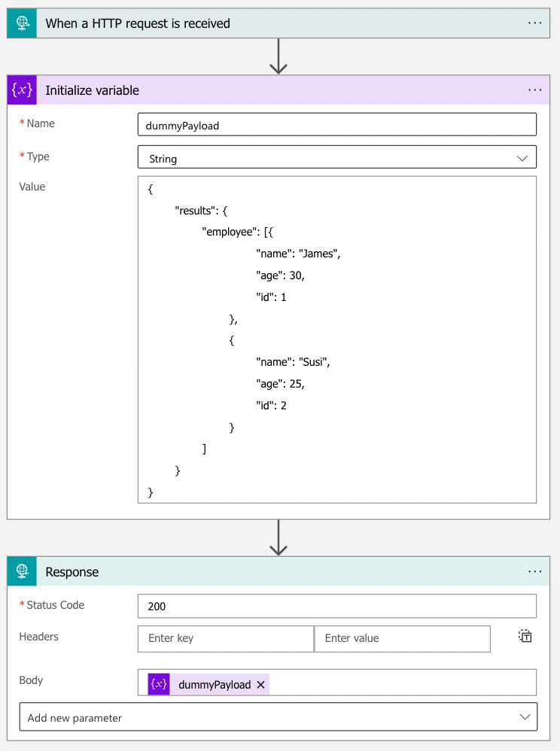Click the {x} icon on dummyPayload token
The height and width of the screenshot is (751, 560).
click(158, 684)
